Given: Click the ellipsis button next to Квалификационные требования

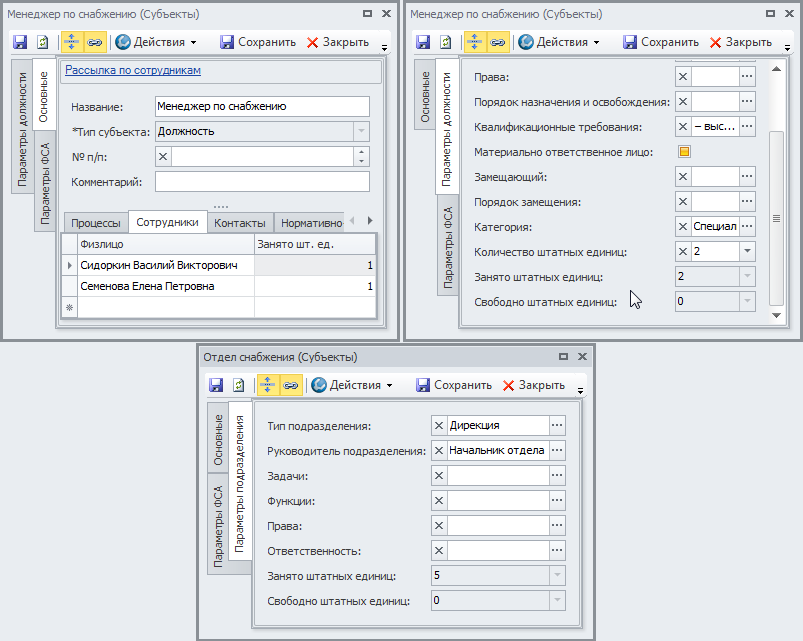Looking at the screenshot, I should point(747,127).
